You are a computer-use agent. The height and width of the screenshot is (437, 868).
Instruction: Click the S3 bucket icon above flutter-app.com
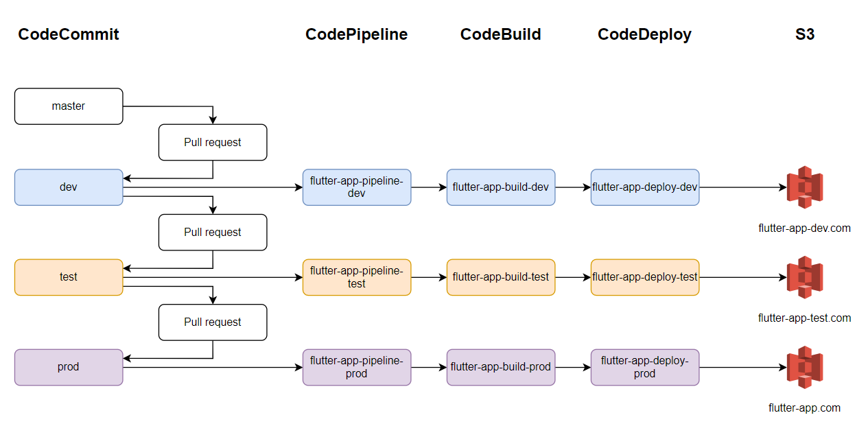coord(805,368)
